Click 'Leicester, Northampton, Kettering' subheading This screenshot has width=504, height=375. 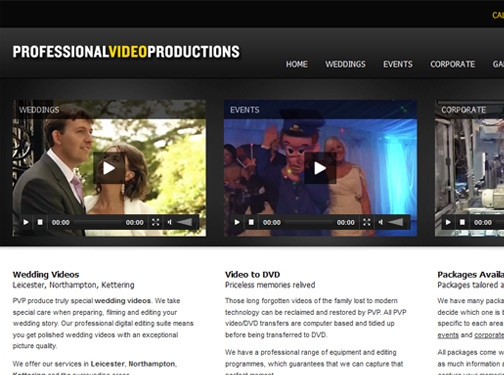click(x=73, y=285)
